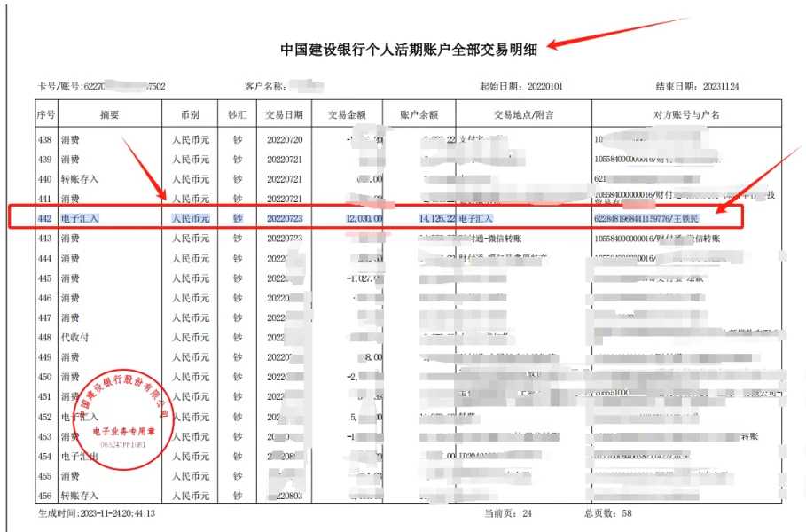Select 电子汇入 in row 442 摘要 column
806x532 pixels.
79,218
